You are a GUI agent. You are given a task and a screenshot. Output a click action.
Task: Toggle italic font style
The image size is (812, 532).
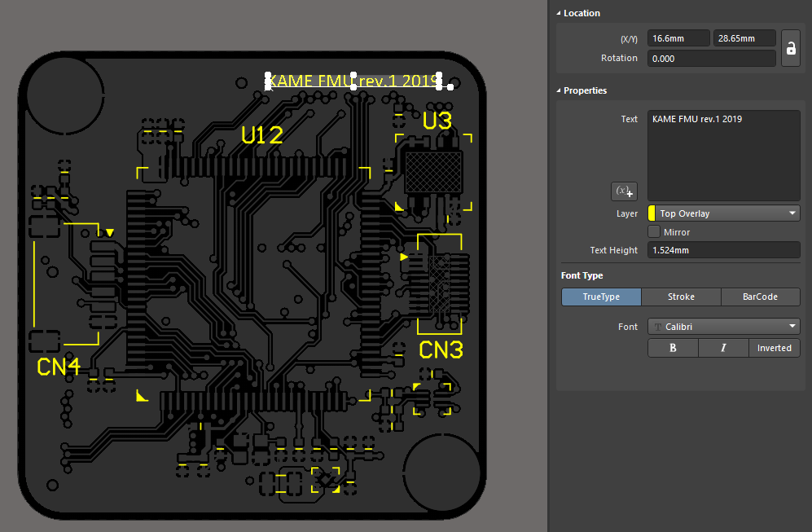click(x=723, y=348)
